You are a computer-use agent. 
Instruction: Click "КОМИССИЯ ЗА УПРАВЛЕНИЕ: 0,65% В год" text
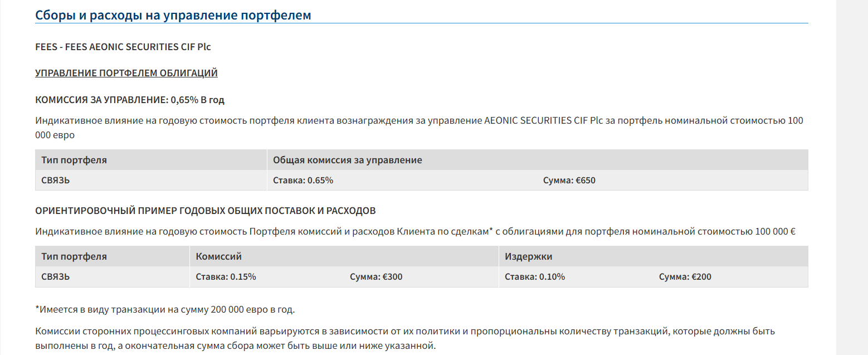129,100
